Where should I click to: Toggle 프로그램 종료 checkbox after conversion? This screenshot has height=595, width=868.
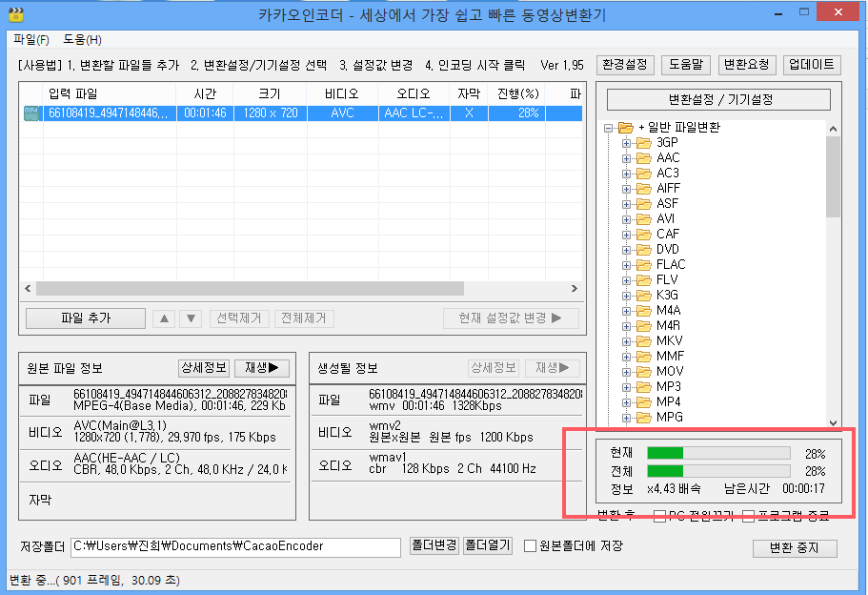click(749, 516)
